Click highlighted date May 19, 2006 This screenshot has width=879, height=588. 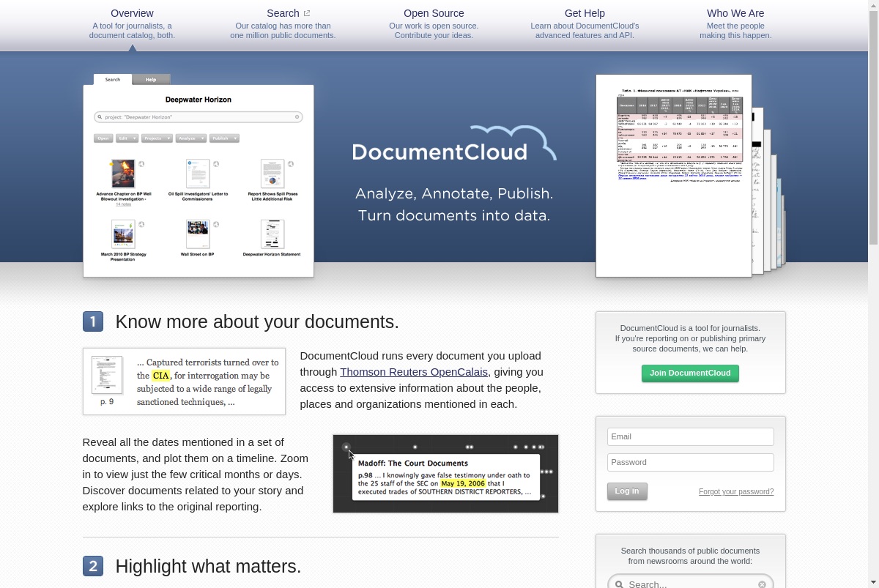463,483
